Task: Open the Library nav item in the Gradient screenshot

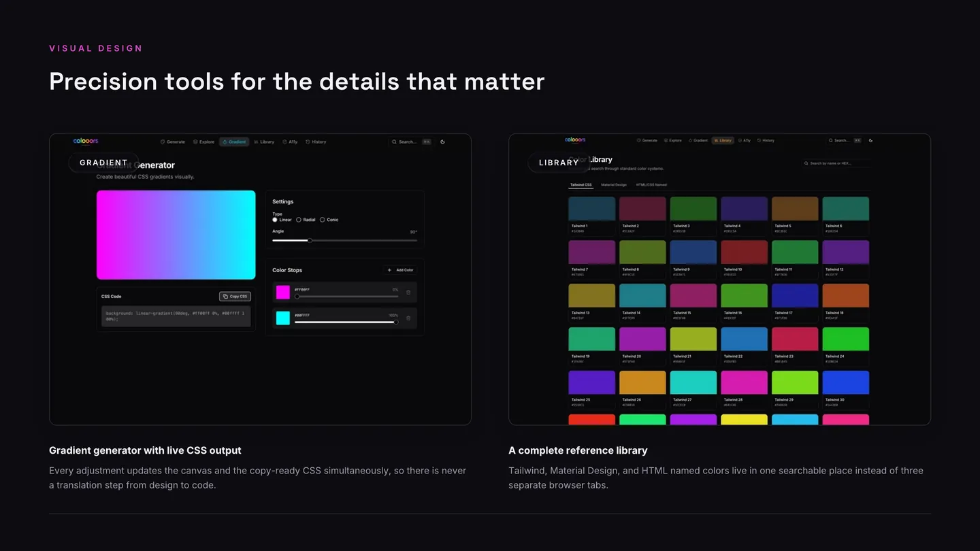Action: pyautogui.click(x=264, y=141)
